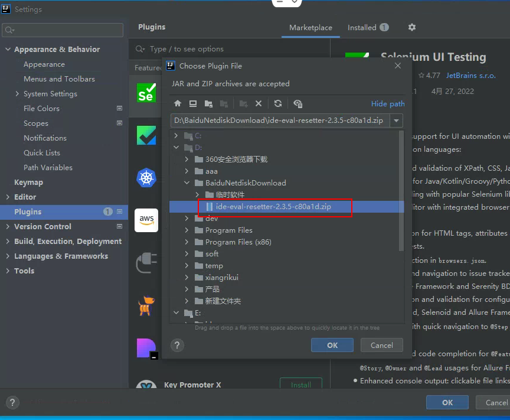
Task: Switch to the Marketplace tab
Action: (310, 27)
